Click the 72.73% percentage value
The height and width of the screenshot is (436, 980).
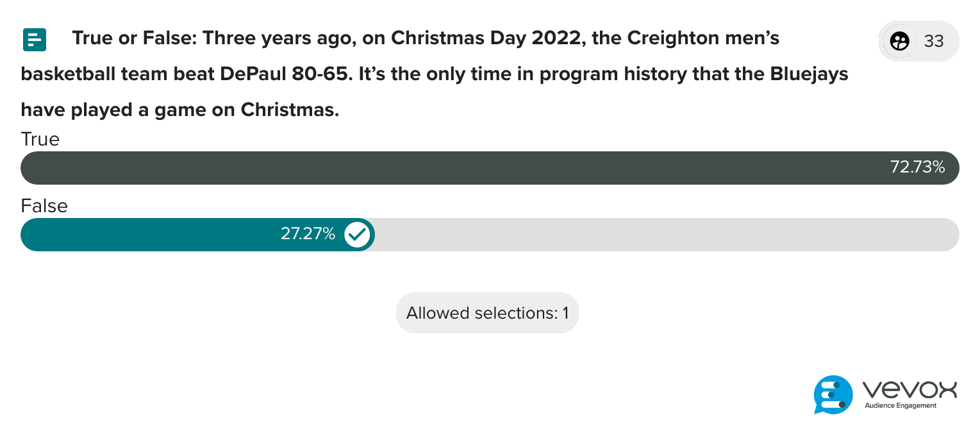pyautogui.click(x=917, y=168)
